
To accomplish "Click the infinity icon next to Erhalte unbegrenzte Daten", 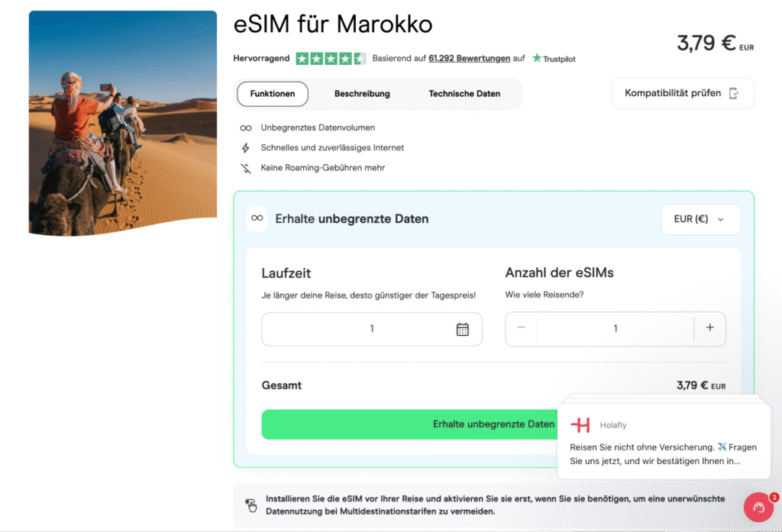I will 258,219.
